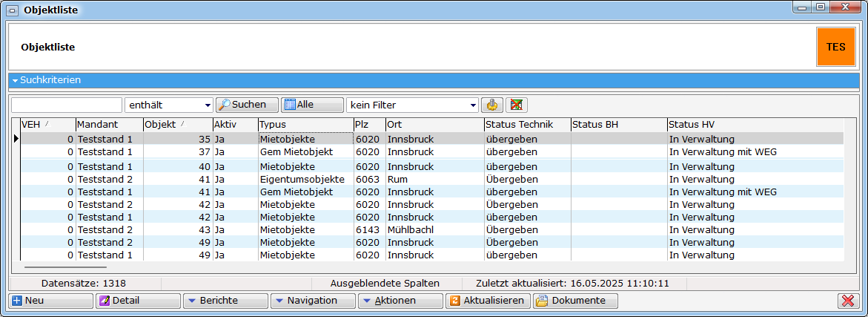The height and width of the screenshot is (317, 868).
Task: Click the Suchen search button
Action: pos(246,105)
